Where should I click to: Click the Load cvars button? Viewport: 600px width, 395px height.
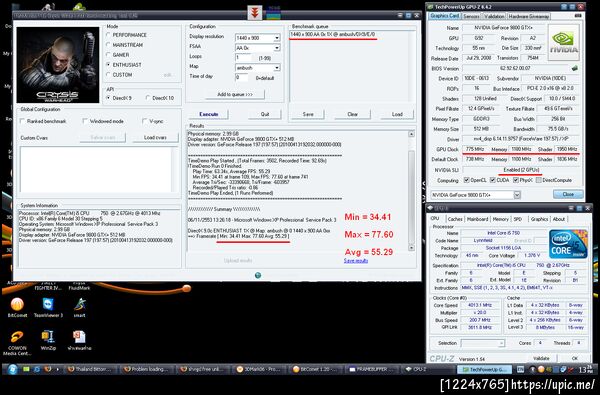[x=155, y=137]
